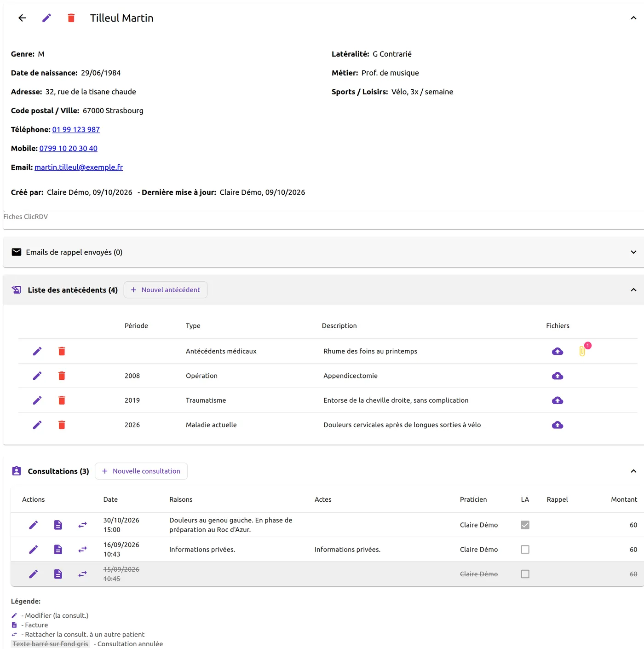The width and height of the screenshot is (644, 649).
Task: Collapse the Consultations panel
Action: pos(633,471)
